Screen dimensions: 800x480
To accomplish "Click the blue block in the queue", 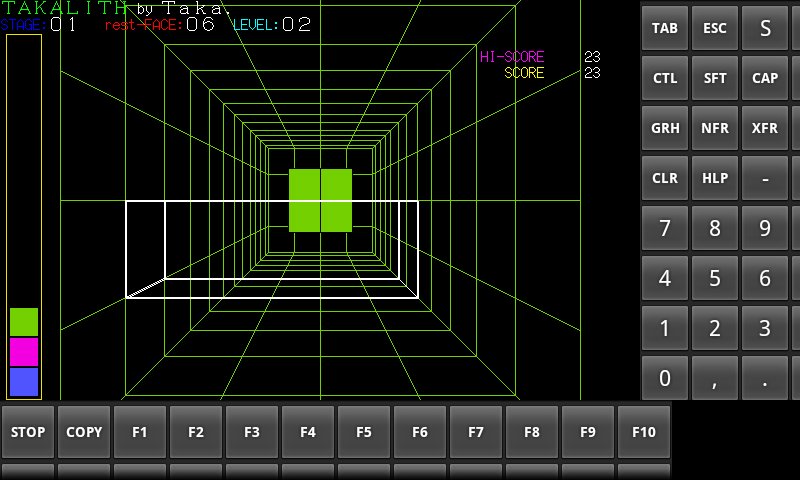I will [24, 382].
